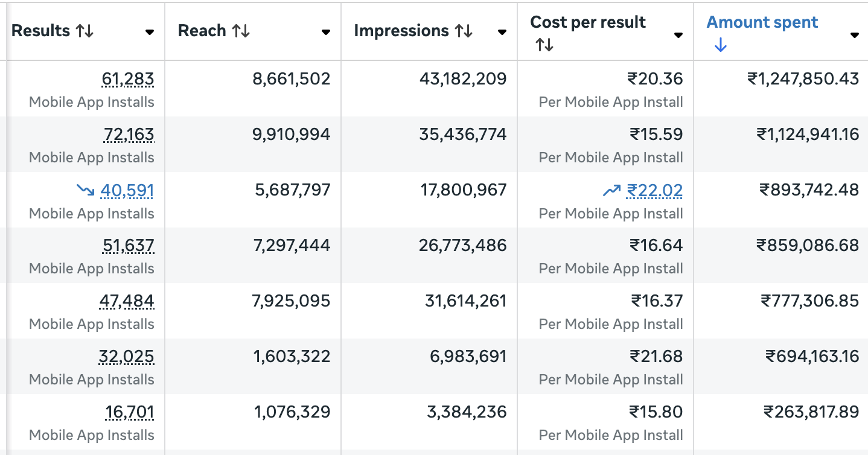Viewport: 868px width, 455px height.
Task: Select impressions cell 26,773,486
Action: [x=463, y=246]
